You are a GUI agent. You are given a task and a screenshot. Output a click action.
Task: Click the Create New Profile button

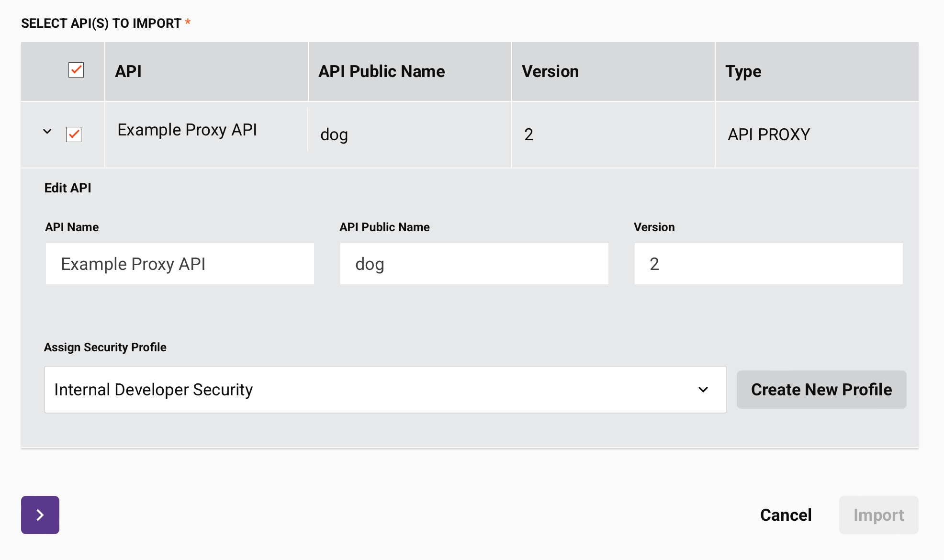point(821,390)
